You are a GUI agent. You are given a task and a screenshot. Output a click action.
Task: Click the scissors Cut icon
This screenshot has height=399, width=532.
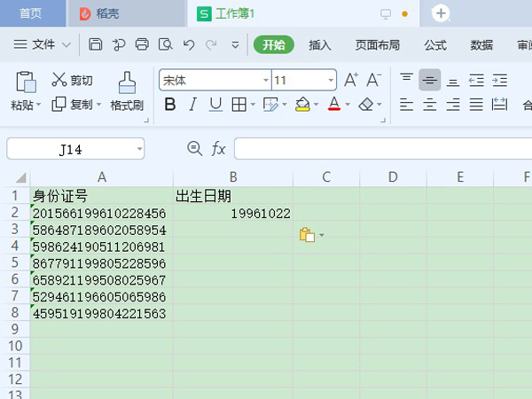pyautogui.click(x=60, y=80)
